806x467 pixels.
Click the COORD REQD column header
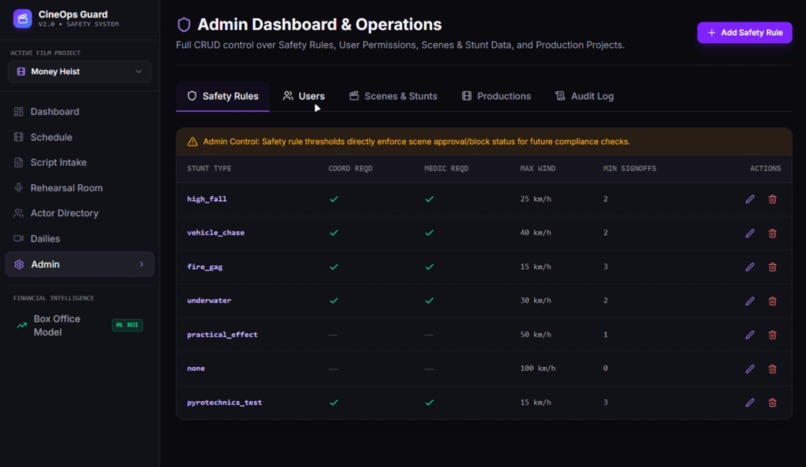click(x=350, y=169)
